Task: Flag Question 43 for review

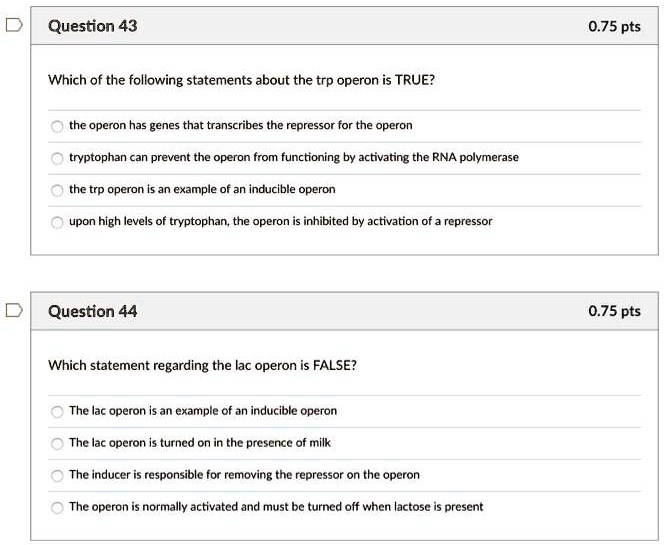Action: tap(11, 26)
